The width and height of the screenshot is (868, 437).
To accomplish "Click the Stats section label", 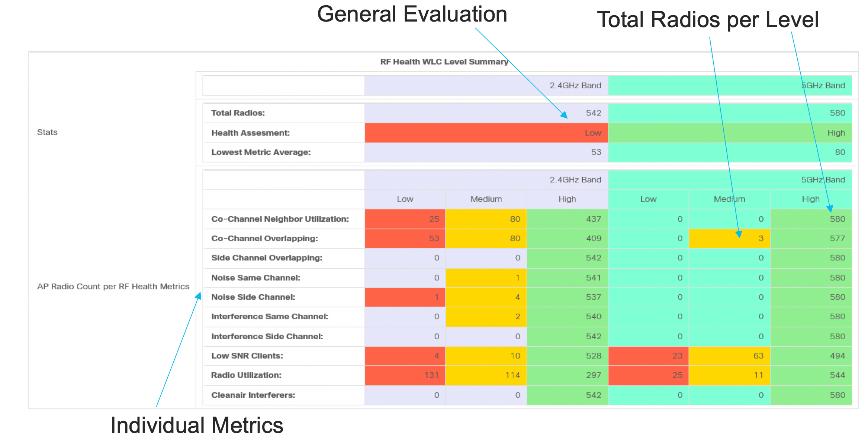I will tap(47, 132).
